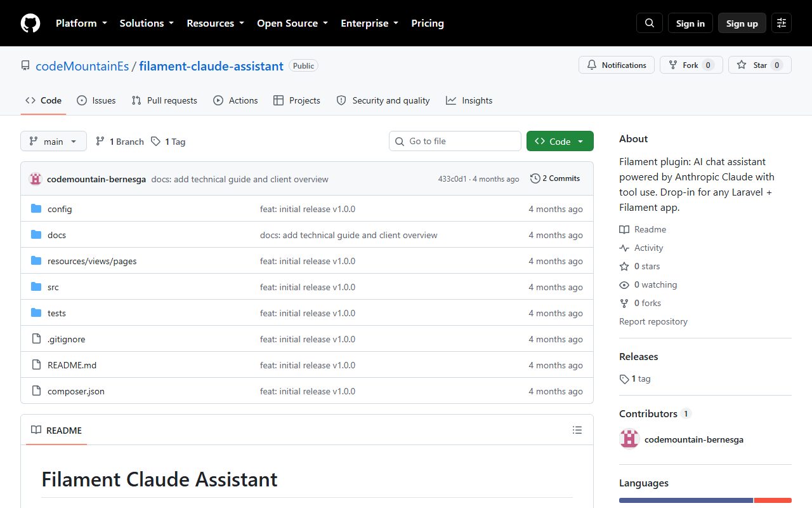Click the star icon beside 0 stars
The height and width of the screenshot is (508, 812).
pos(624,266)
